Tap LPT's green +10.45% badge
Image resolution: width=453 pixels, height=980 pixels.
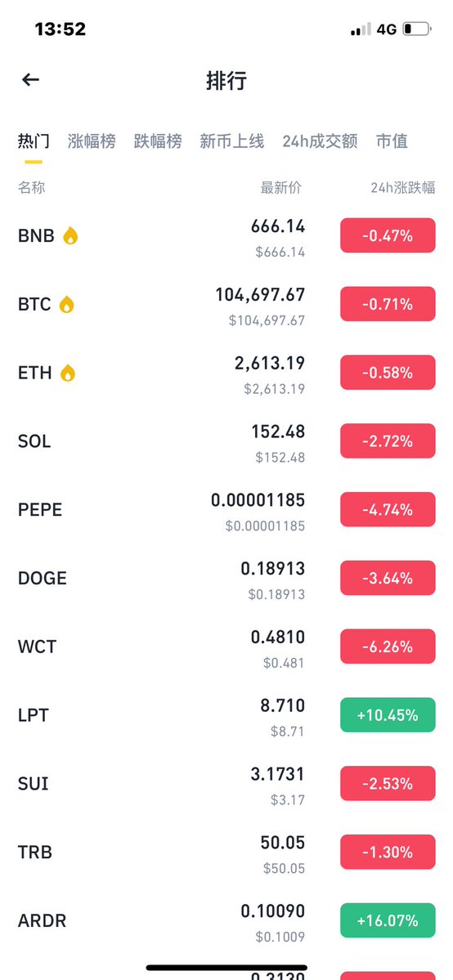388,714
